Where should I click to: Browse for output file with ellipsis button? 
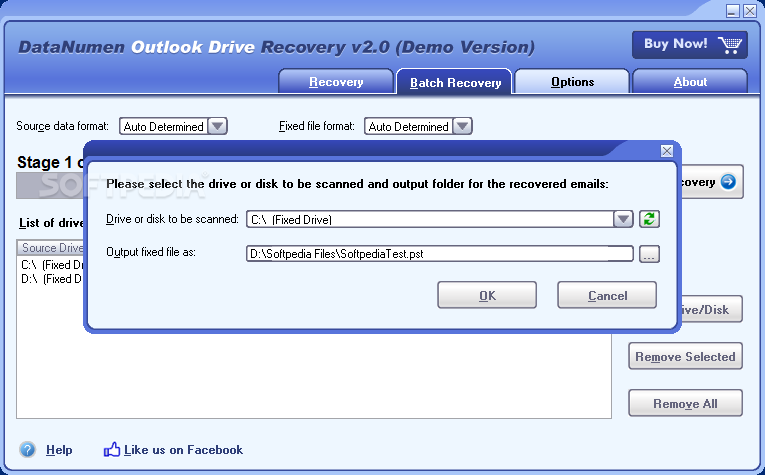pos(649,254)
